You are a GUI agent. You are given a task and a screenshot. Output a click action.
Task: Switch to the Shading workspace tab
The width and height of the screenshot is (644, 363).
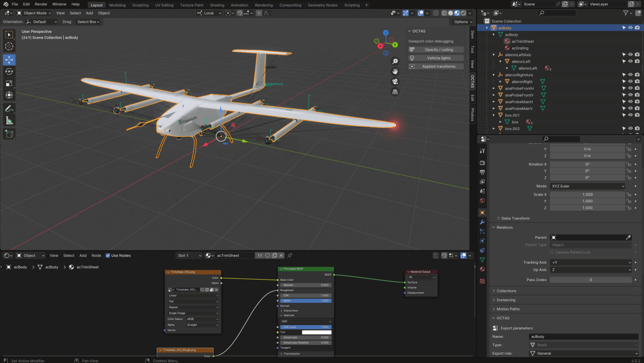tap(217, 5)
